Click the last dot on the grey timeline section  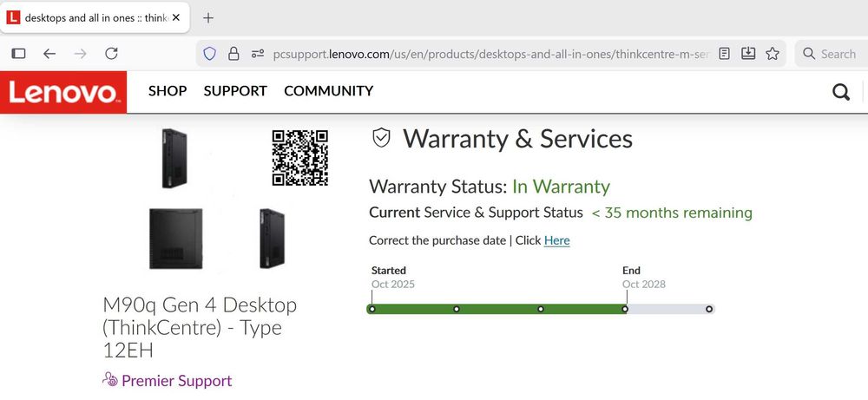pos(709,309)
